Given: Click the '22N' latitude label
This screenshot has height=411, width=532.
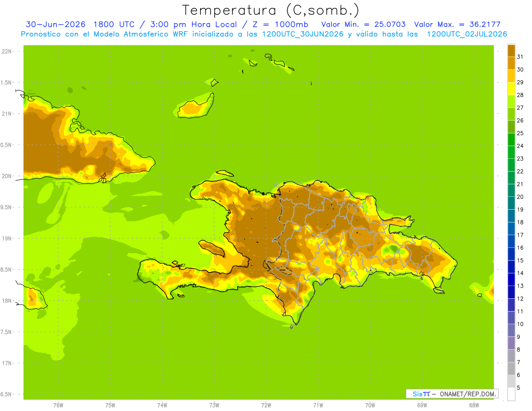Looking at the screenshot, I should tap(7, 51).
